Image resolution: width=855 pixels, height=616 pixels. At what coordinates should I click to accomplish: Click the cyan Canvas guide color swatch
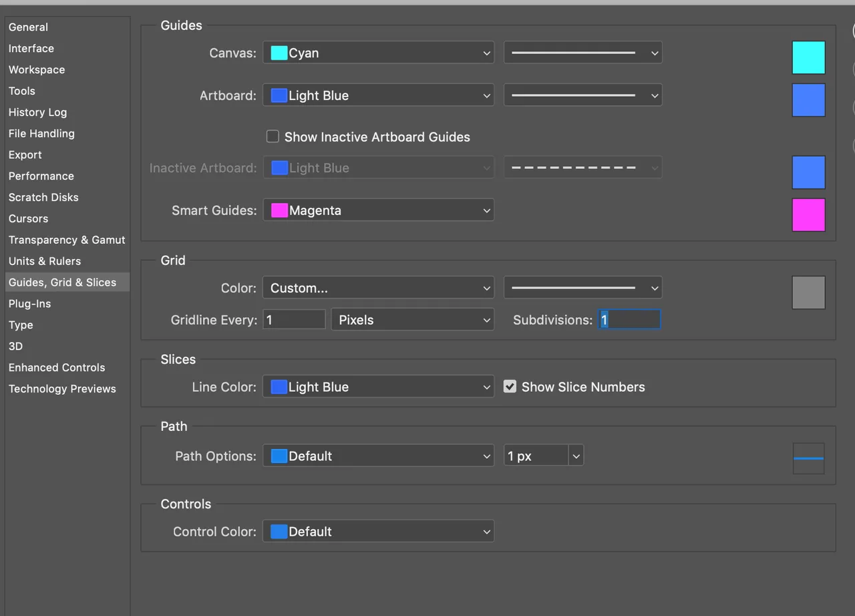tap(808, 57)
